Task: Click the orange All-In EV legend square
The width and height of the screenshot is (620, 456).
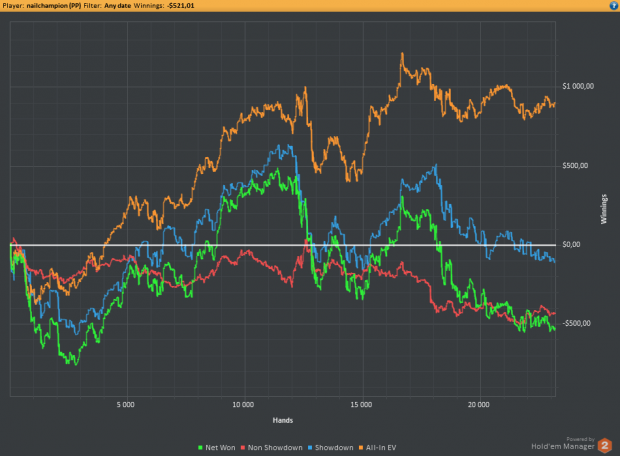Action: pyautogui.click(x=361, y=448)
